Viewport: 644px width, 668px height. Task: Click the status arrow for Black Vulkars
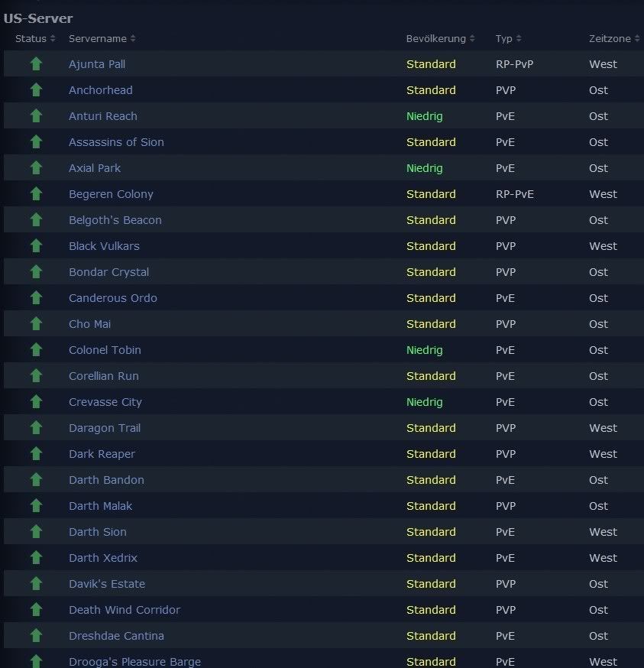(36, 246)
